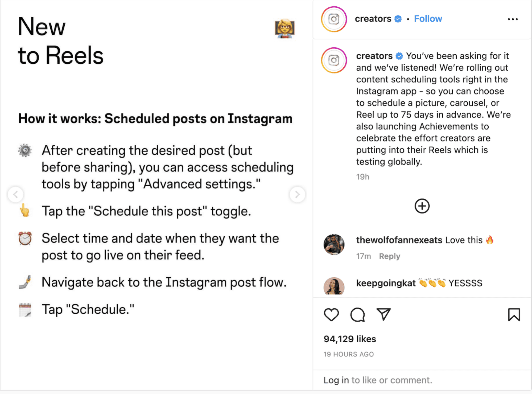Open creators username in the header
This screenshot has width=532, height=394.
pos(373,19)
